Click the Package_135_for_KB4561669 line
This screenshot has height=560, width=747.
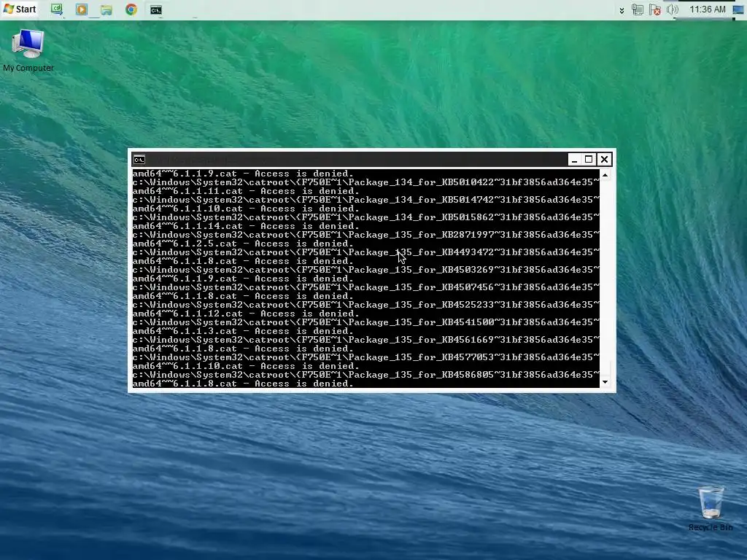(366, 340)
